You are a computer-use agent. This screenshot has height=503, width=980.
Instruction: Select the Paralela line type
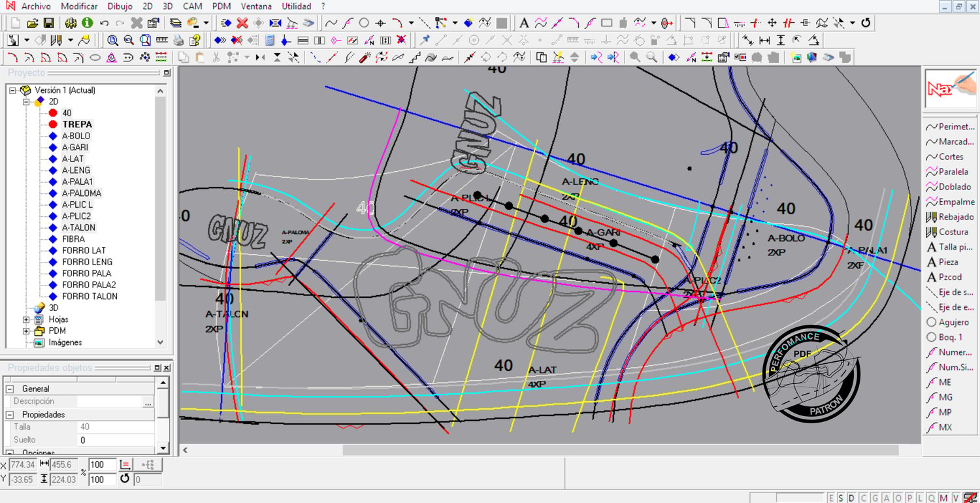[947, 172]
